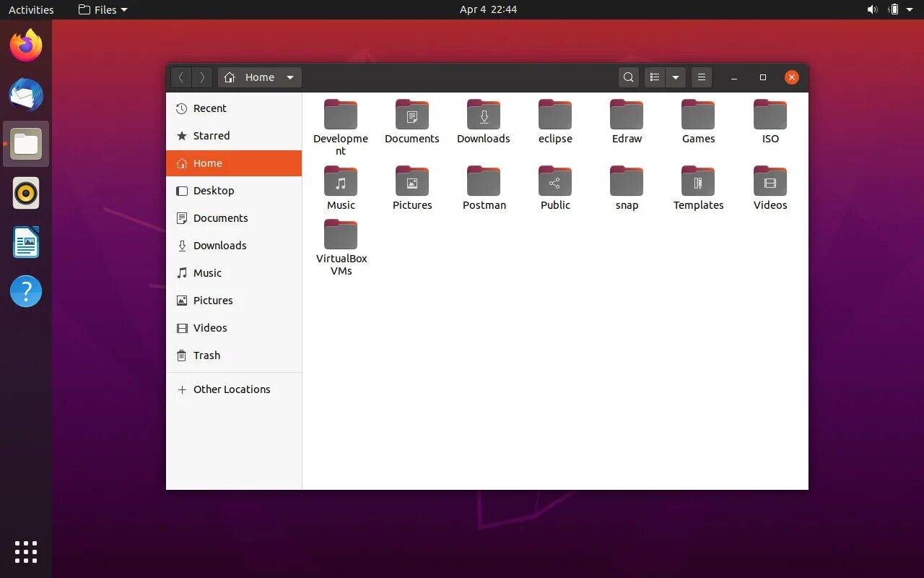Select the Videos folder icon in grid

pyautogui.click(x=770, y=181)
